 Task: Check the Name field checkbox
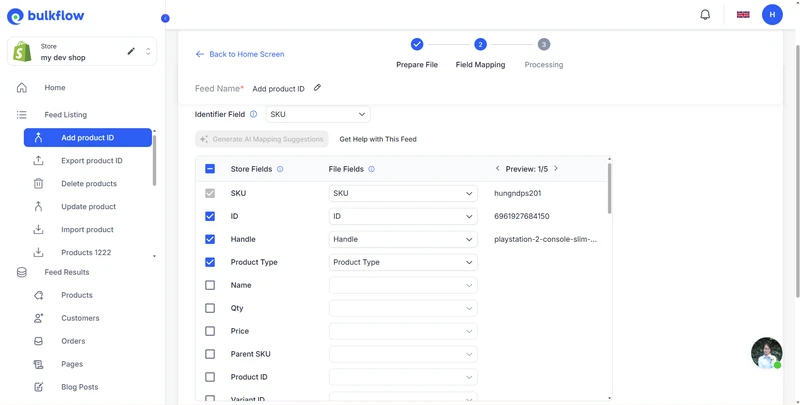pyautogui.click(x=210, y=285)
